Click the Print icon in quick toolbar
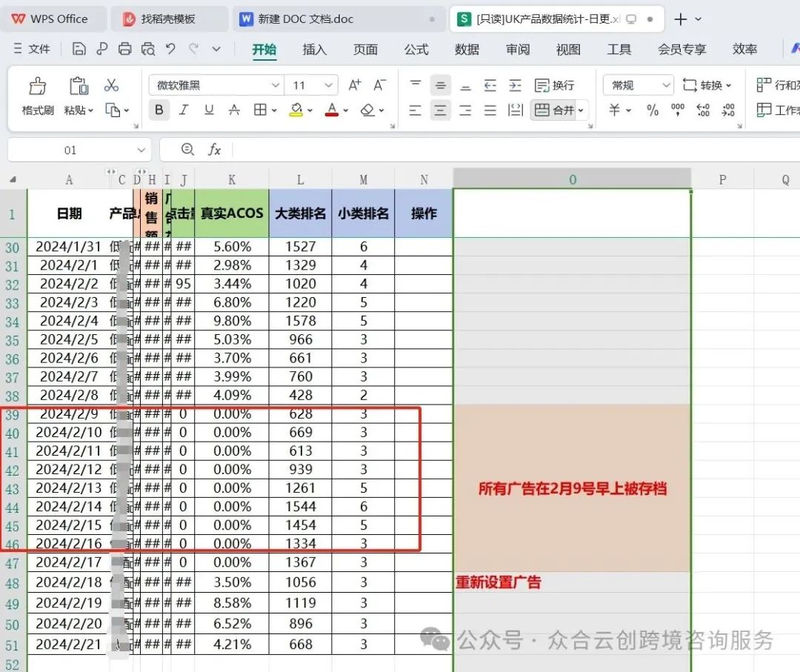The height and width of the screenshot is (672, 800). tap(124, 49)
